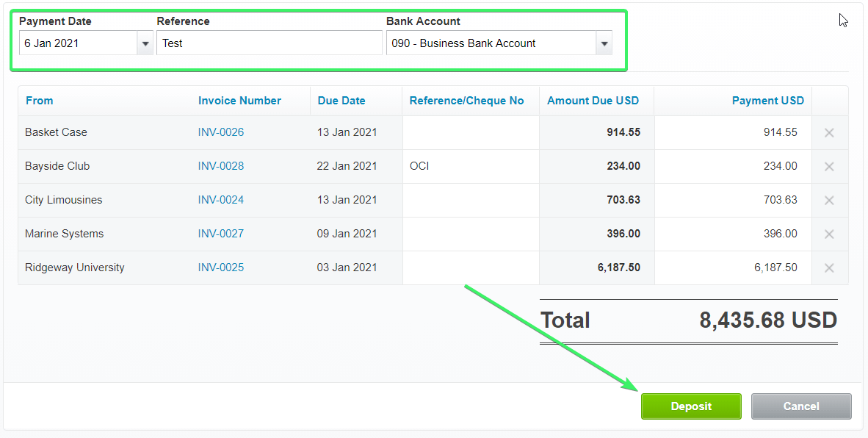Remove Marine Systems invoice from deposit
This screenshot has width=868, height=438.
click(x=829, y=234)
